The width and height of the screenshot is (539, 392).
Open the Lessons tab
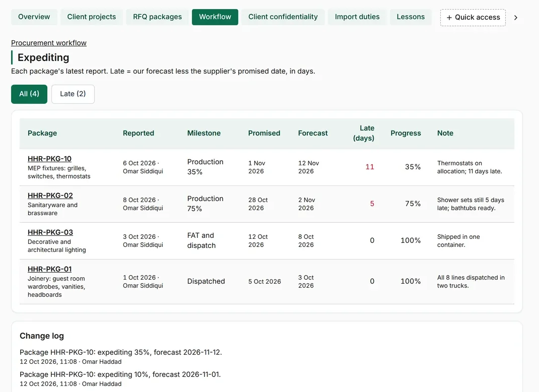pos(411,17)
